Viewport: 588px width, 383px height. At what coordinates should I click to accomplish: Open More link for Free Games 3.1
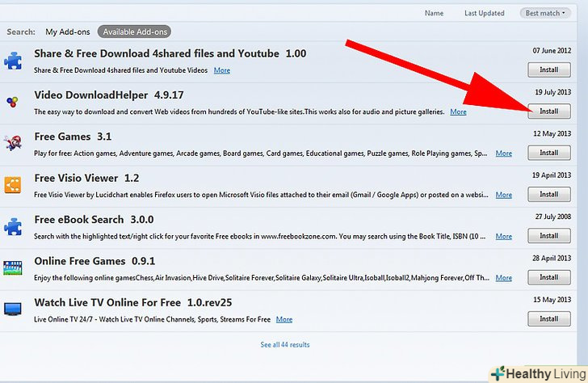[504, 154]
